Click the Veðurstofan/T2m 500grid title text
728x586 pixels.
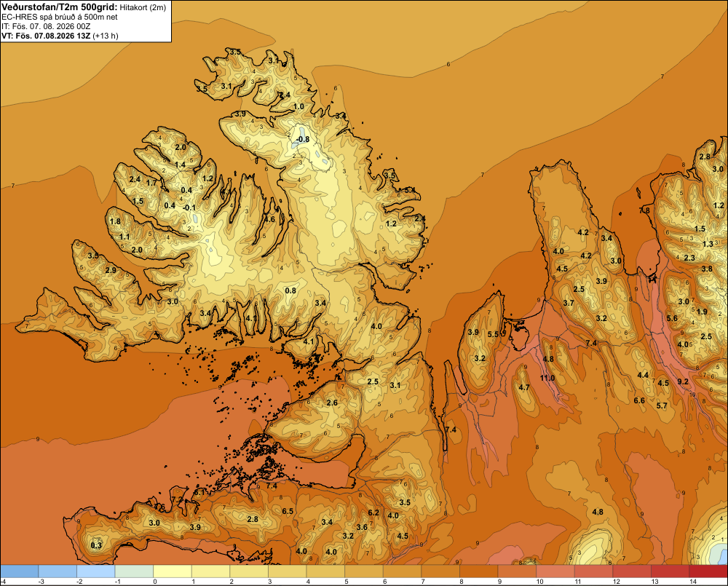tap(60, 7)
